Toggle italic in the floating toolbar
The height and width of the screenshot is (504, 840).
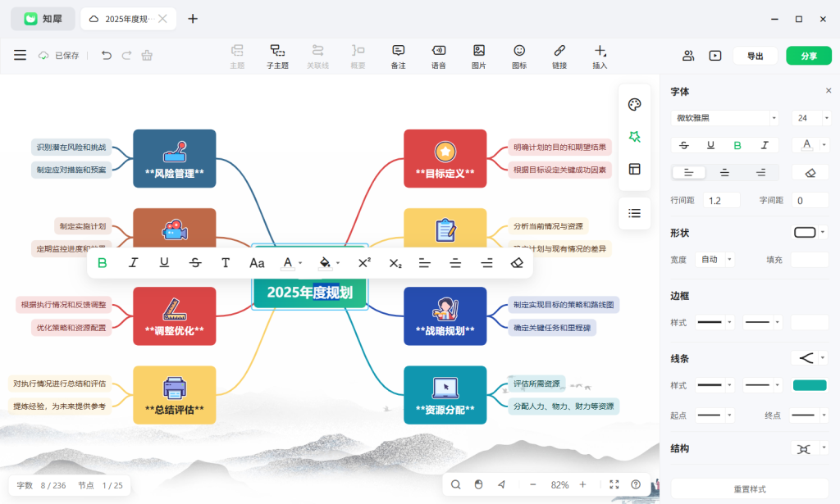coord(134,263)
